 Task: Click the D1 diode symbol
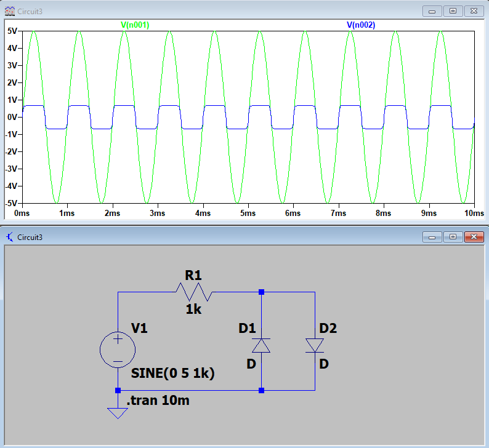262,345
